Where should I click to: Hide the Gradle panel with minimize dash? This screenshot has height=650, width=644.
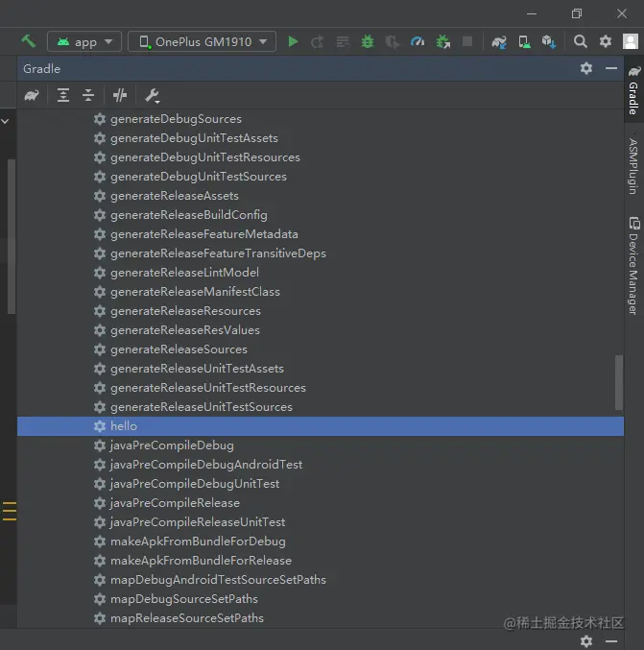point(611,68)
